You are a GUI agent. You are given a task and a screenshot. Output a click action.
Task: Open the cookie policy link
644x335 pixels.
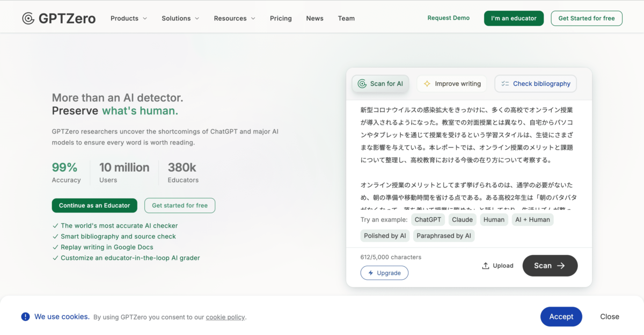click(225, 317)
